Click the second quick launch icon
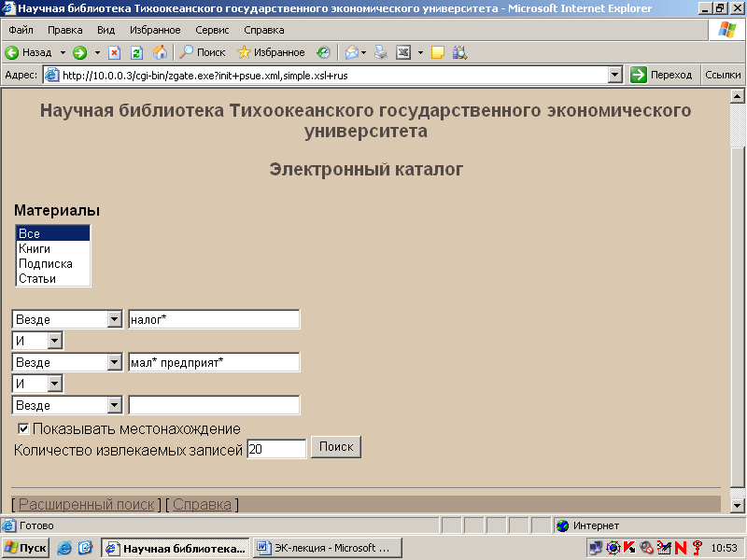747x560 pixels. (85, 548)
